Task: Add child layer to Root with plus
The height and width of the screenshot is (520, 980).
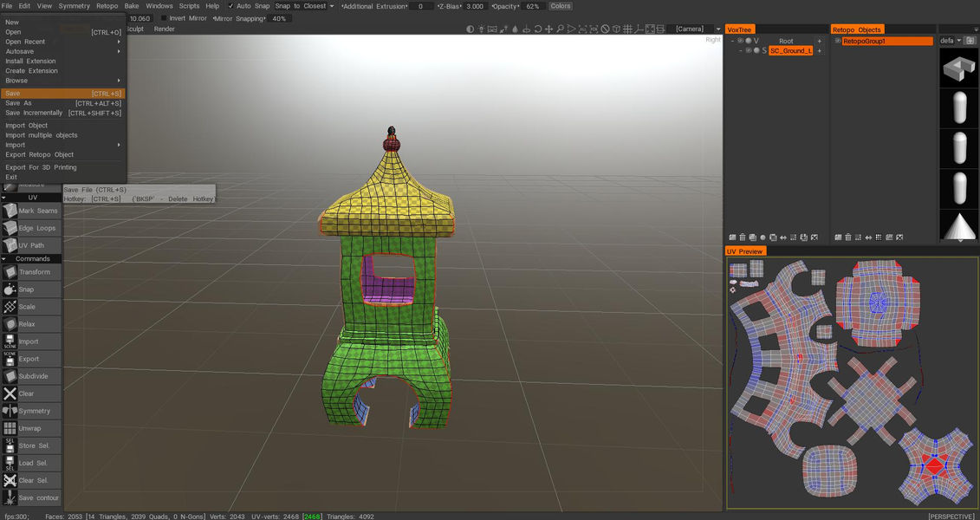Action: click(820, 42)
